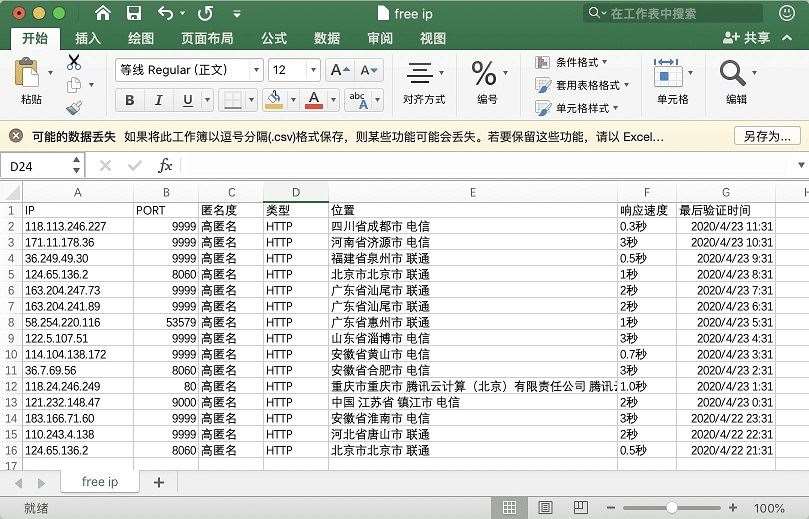Open the 编号 percent number format
809x519 pixels.
tap(488, 83)
